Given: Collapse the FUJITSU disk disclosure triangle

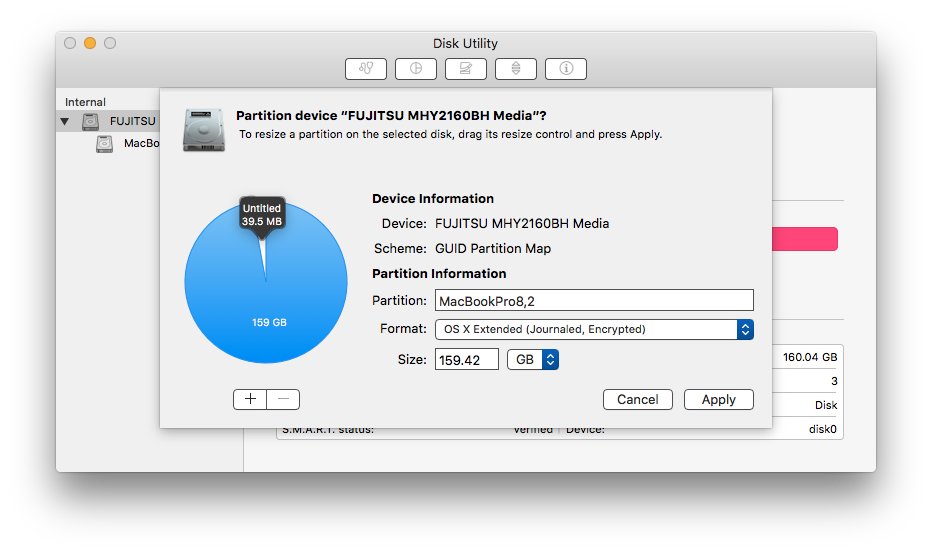Looking at the screenshot, I should pos(65,122).
